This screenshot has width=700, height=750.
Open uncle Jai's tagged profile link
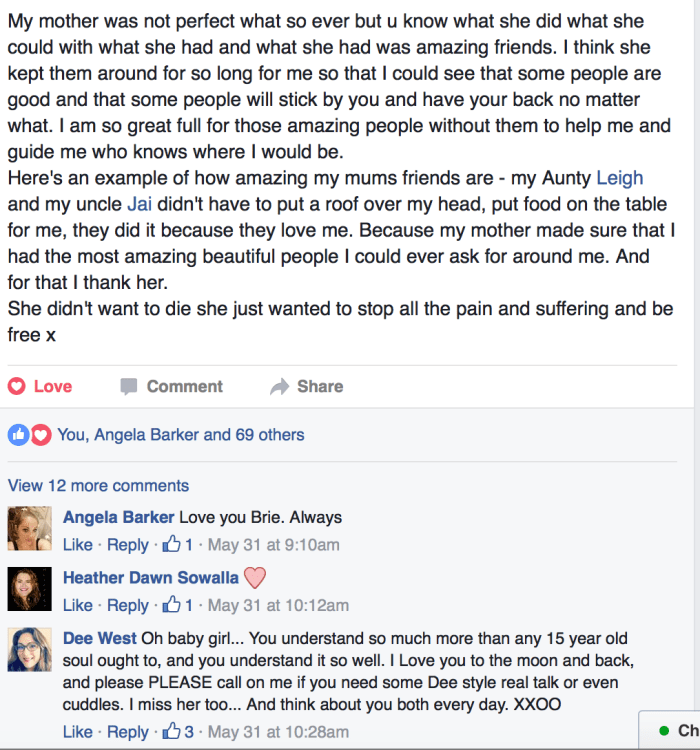pyautogui.click(x=139, y=204)
